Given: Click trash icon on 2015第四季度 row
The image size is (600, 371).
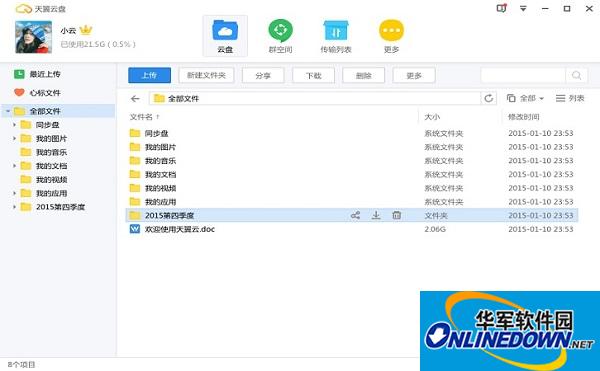Looking at the screenshot, I should click(397, 215).
